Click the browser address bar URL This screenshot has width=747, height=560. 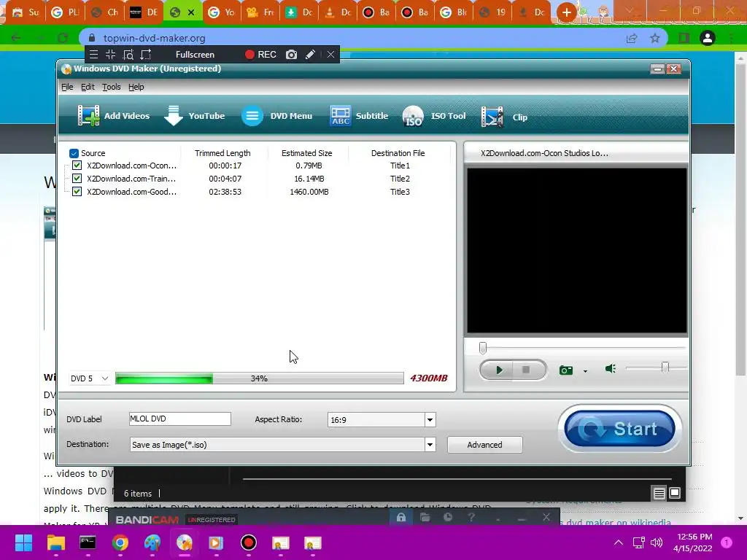point(155,38)
